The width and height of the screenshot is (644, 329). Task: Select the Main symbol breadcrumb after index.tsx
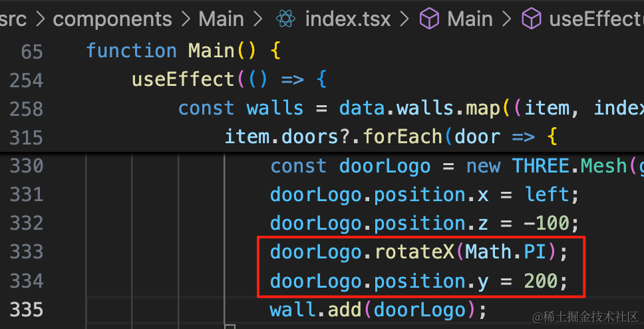[470, 19]
